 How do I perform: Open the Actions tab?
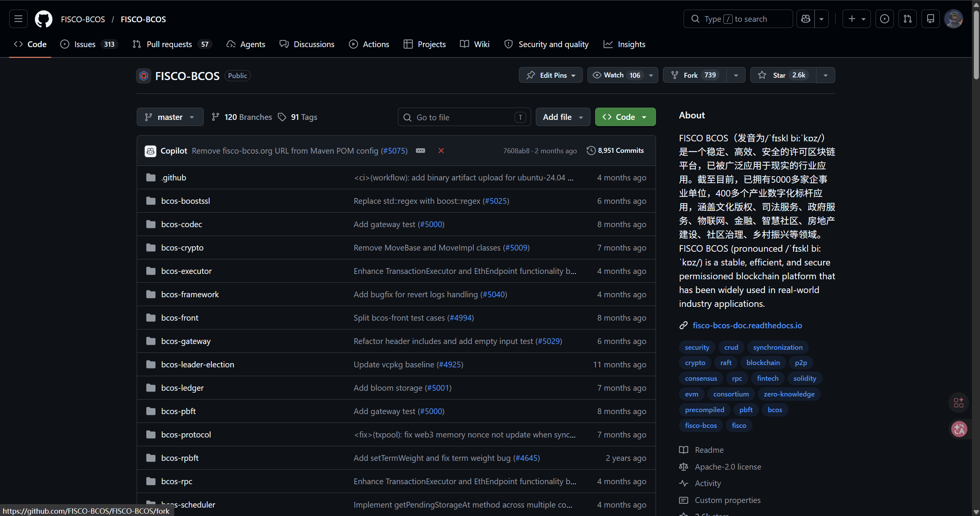click(x=369, y=44)
